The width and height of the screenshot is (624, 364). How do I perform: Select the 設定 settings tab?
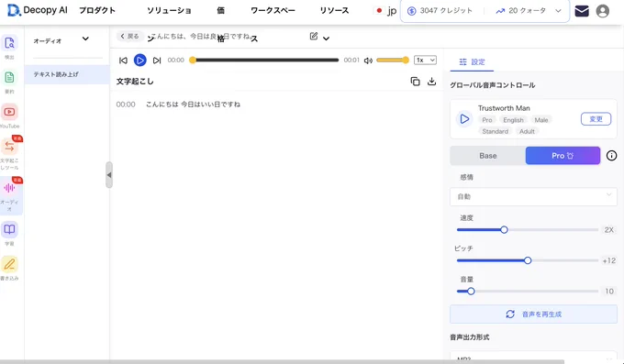coord(472,61)
